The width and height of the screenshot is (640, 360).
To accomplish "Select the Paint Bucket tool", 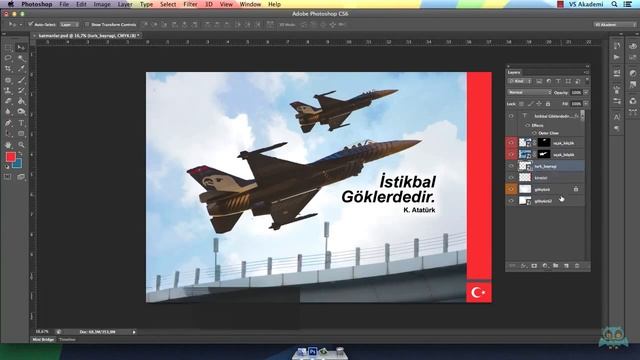I will [21, 101].
